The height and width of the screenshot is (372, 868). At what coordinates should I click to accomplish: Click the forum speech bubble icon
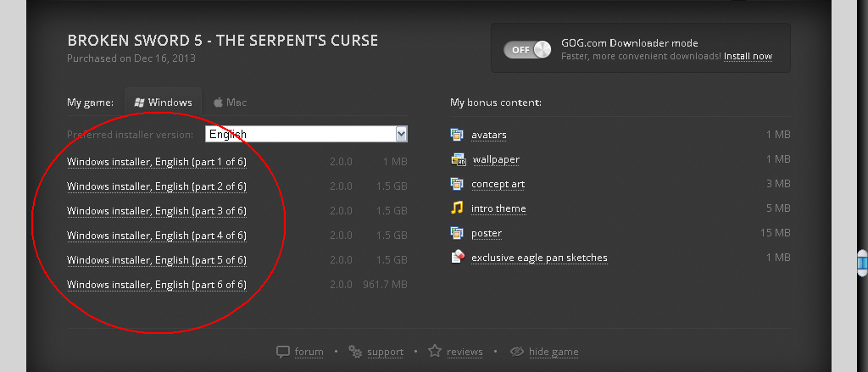[x=283, y=352]
